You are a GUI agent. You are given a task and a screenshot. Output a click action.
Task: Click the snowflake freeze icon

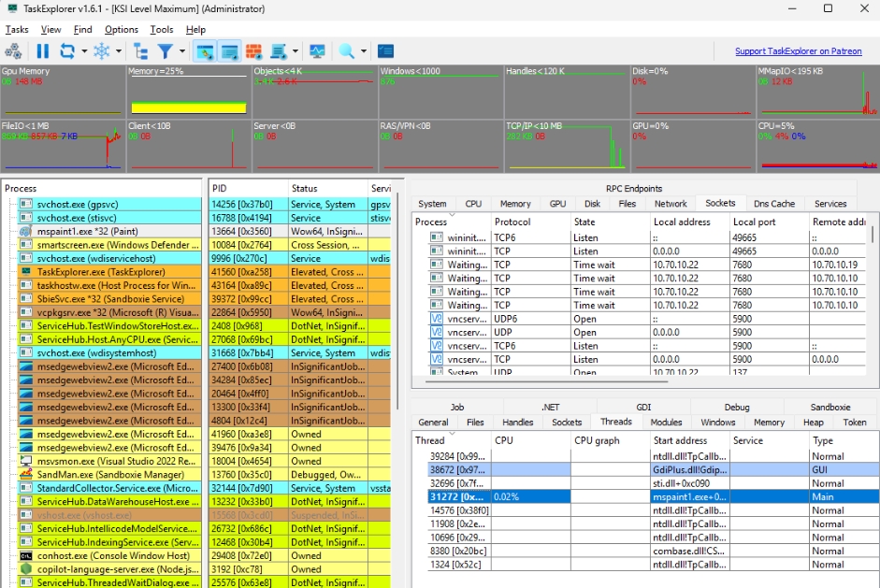tap(101, 51)
